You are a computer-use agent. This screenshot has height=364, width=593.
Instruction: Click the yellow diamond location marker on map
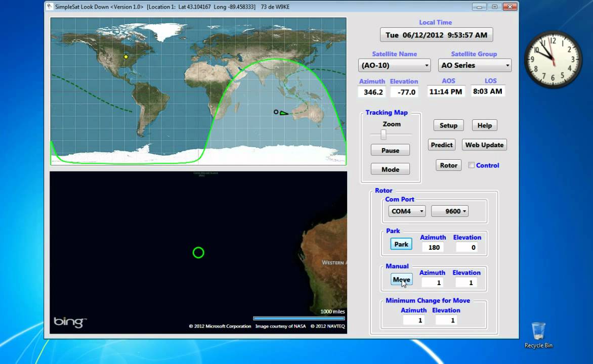pos(126,57)
